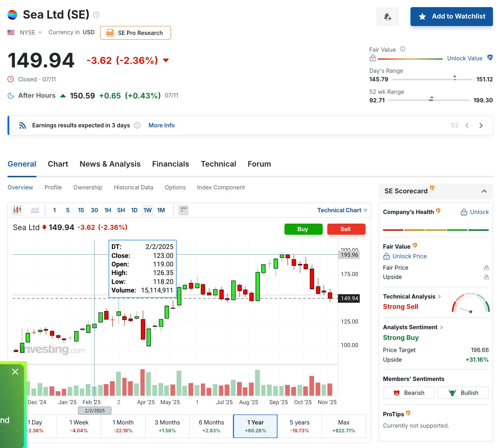Open the Chart tab
This screenshot has width=499, height=448.
tap(58, 164)
